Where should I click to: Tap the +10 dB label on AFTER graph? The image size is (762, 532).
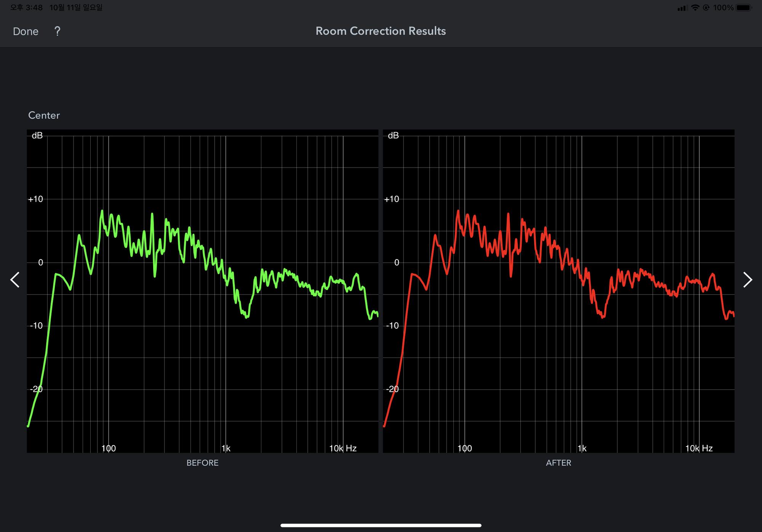tap(392, 199)
